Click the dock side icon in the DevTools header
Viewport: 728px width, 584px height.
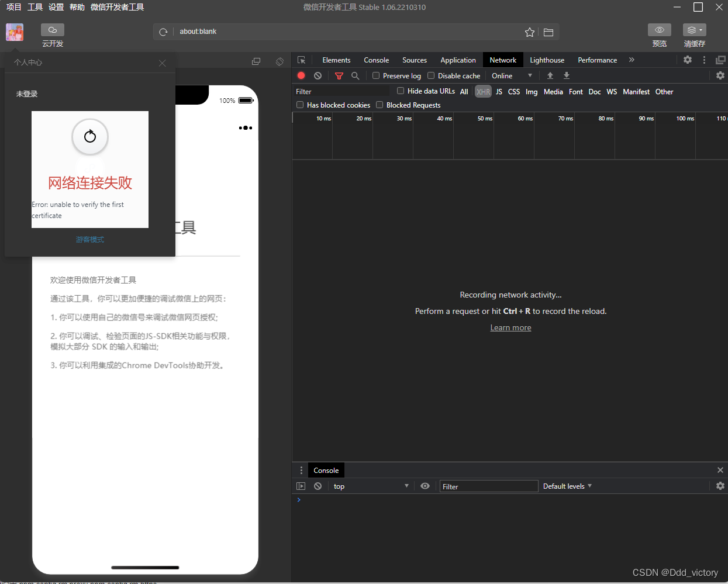[720, 60]
